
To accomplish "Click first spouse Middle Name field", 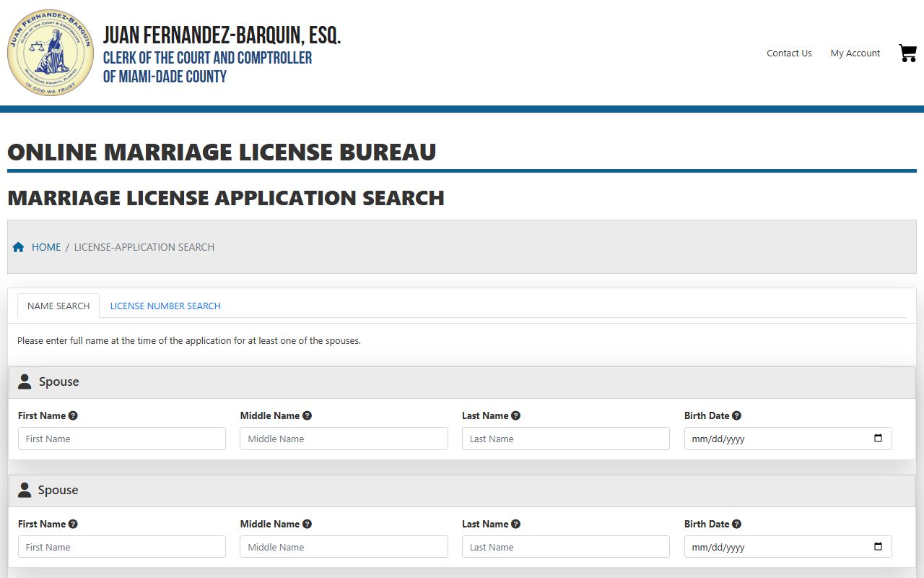I will point(344,439).
